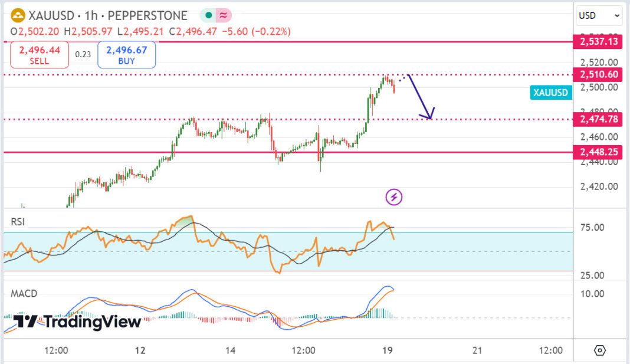Click the 0.23 spread value
Image resolution: width=630 pixels, height=364 pixels.
83,54
